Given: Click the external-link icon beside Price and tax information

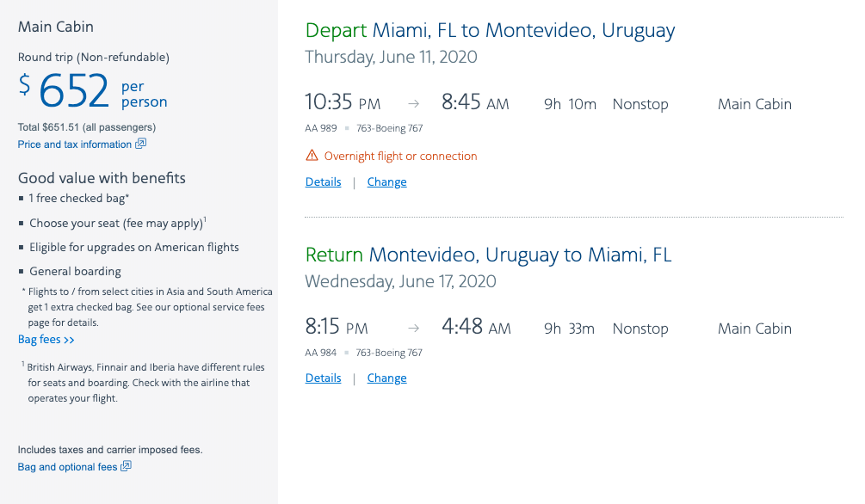Looking at the screenshot, I should [x=141, y=144].
